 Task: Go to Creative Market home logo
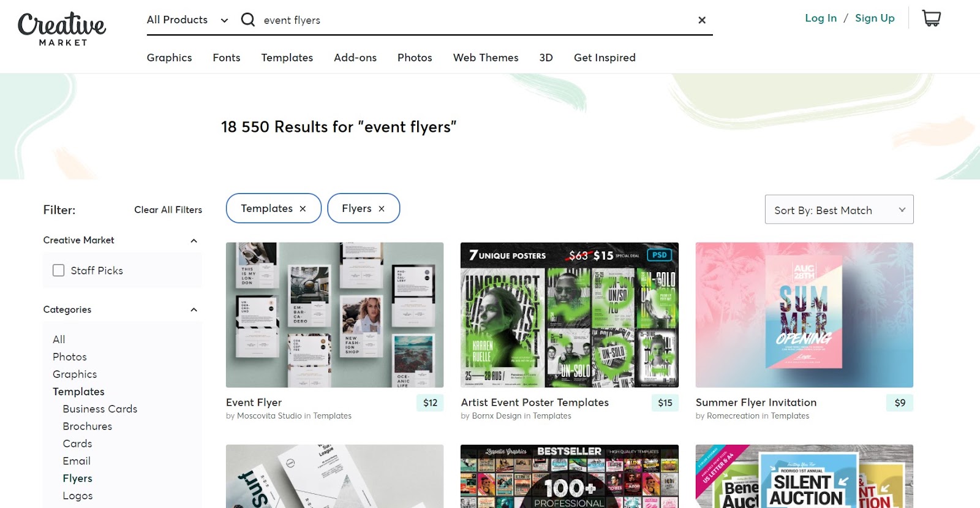61,29
